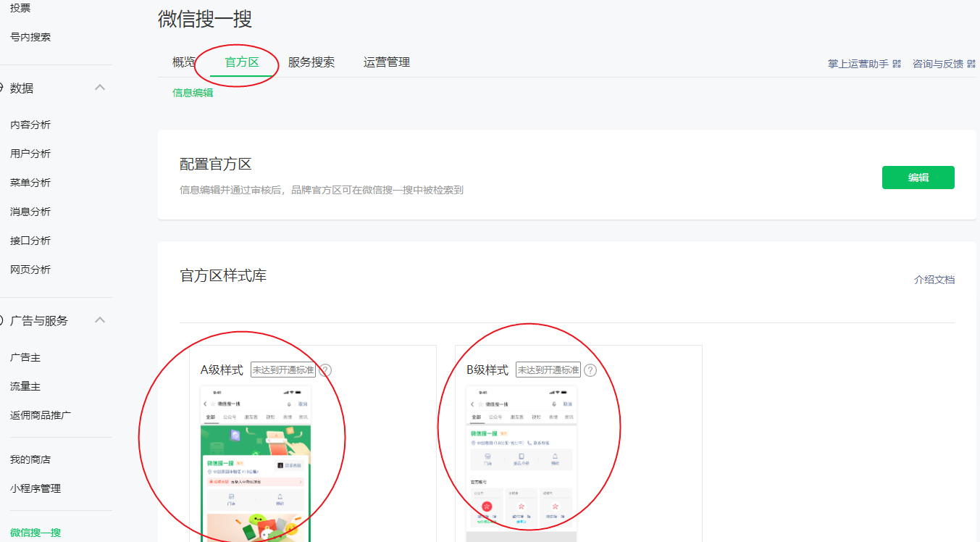Open 消息分析 in the sidebar
The height and width of the screenshot is (542, 980).
pos(30,212)
